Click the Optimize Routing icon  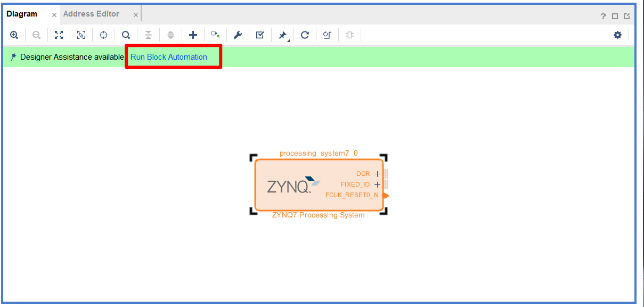pos(327,35)
